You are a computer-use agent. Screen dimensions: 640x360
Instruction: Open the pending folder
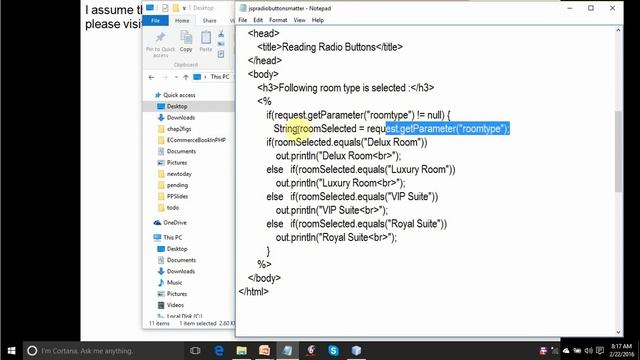point(177,185)
